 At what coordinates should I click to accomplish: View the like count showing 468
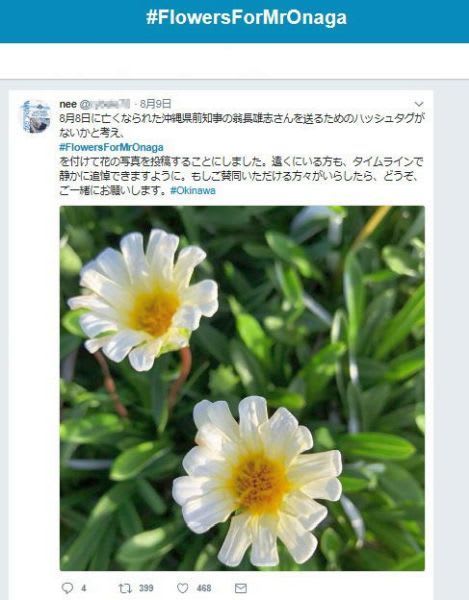coord(204,588)
